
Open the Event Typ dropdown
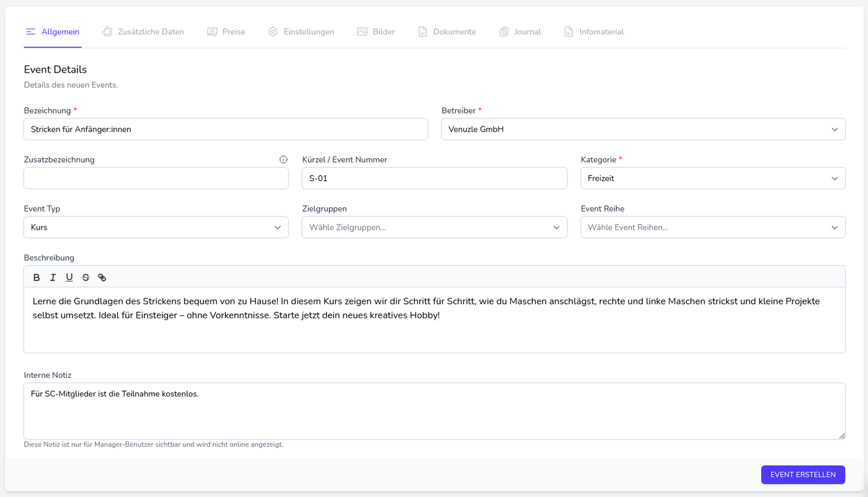tap(156, 228)
